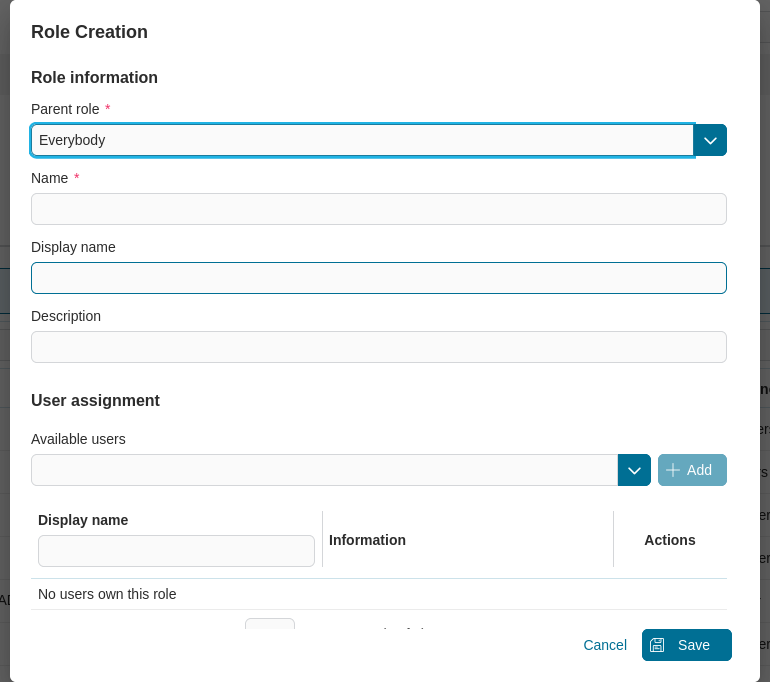Open the Parent role combo box showing Everybody
Screen dimensions: 770x682
coord(362,140)
